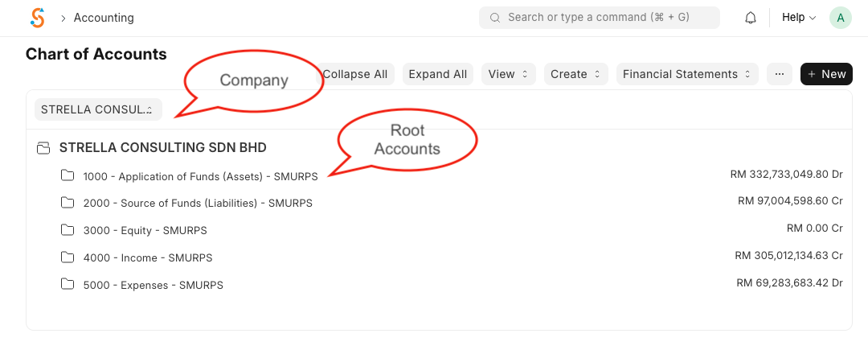Image resolution: width=868 pixels, height=350 pixels.
Task: Click the folder icon beside 4000 Income
Action: pyautogui.click(x=68, y=257)
